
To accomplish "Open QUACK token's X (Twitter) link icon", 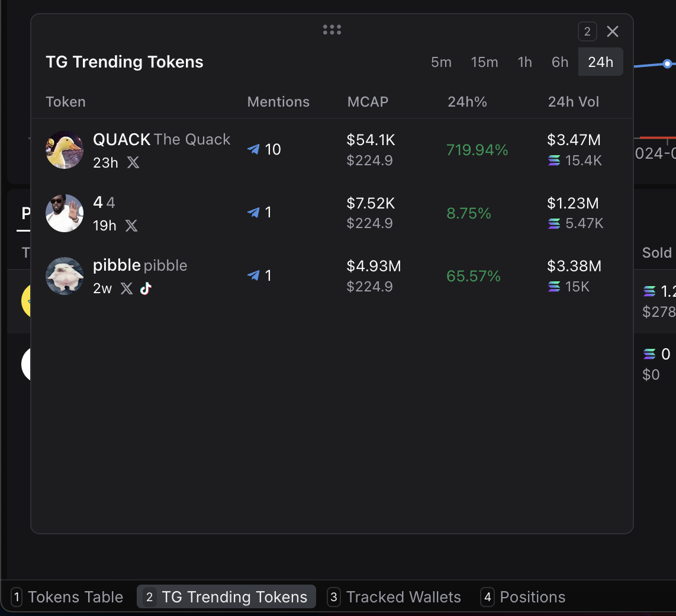I will pyautogui.click(x=133, y=162).
